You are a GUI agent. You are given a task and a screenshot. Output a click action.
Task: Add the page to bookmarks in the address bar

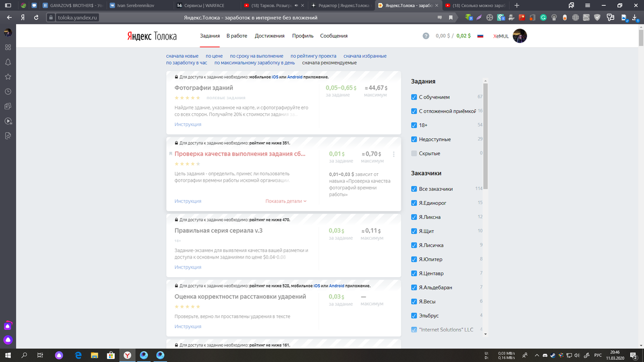pos(451,17)
